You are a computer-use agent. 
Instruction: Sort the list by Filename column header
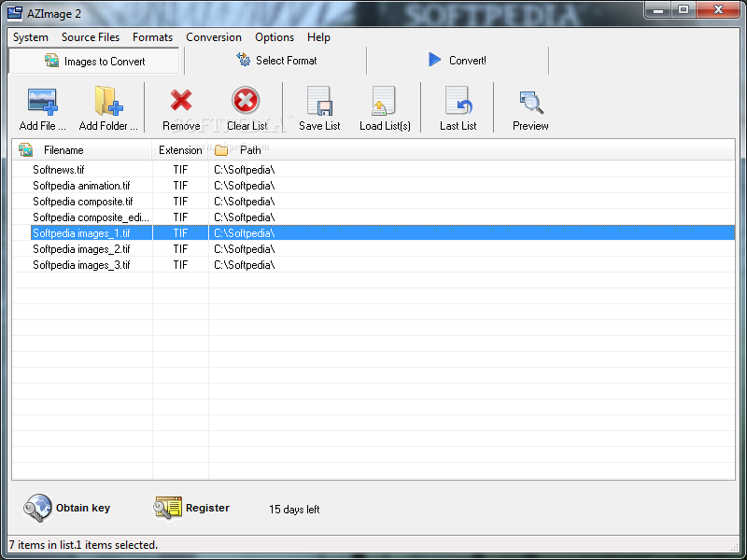(82, 150)
